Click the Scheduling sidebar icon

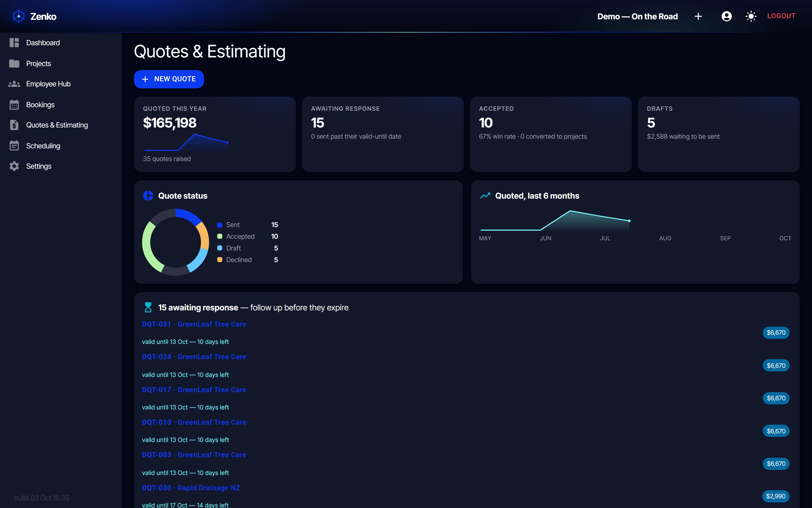pos(14,146)
